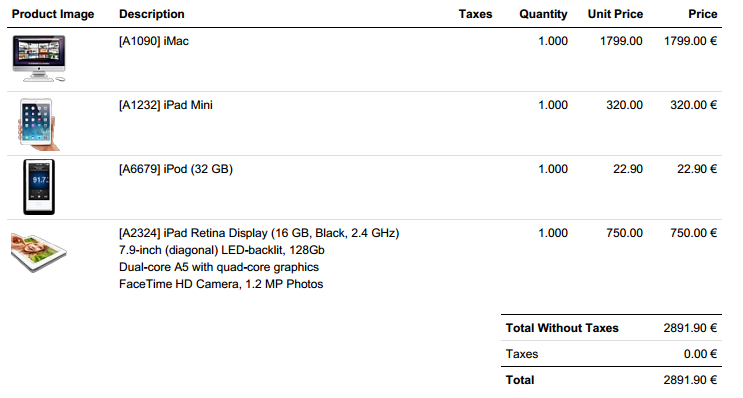This screenshot has width=743, height=398.
Task: Select the [A1232] iPad Mini description
Action: click(165, 105)
